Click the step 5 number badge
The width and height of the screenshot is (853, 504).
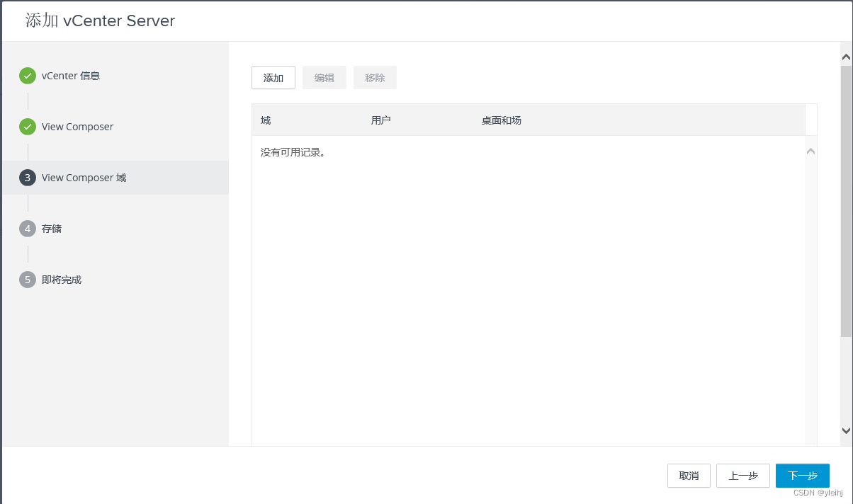coord(28,280)
